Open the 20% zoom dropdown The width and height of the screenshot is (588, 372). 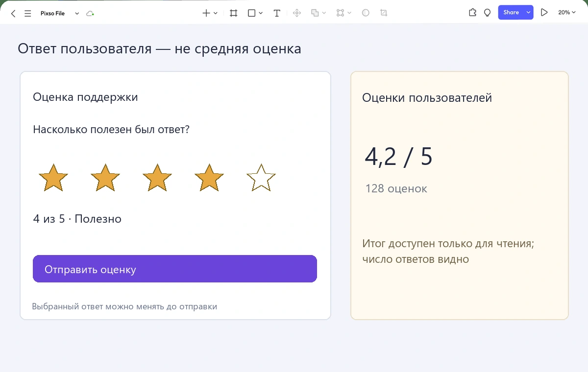(567, 13)
